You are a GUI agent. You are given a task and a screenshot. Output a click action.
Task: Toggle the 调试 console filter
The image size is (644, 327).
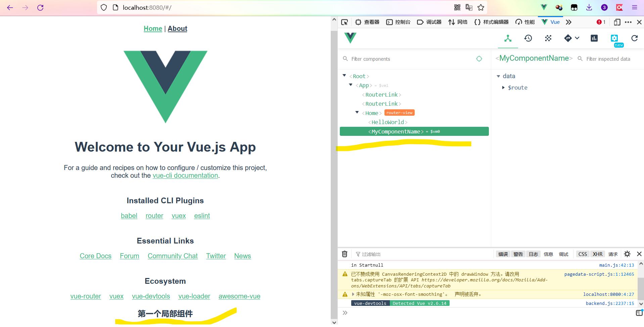(x=563, y=254)
